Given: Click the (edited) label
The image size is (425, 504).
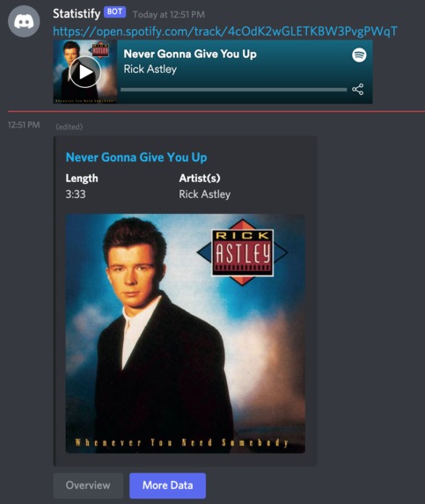Looking at the screenshot, I should click(70, 127).
